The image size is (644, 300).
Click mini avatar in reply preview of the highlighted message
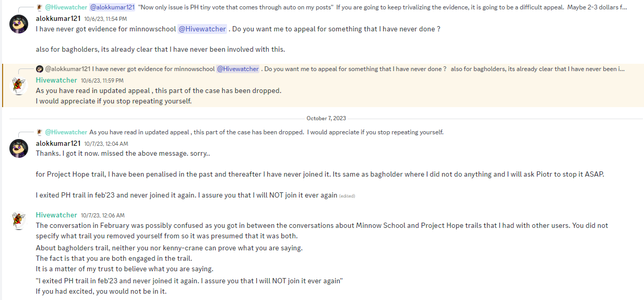click(x=39, y=69)
